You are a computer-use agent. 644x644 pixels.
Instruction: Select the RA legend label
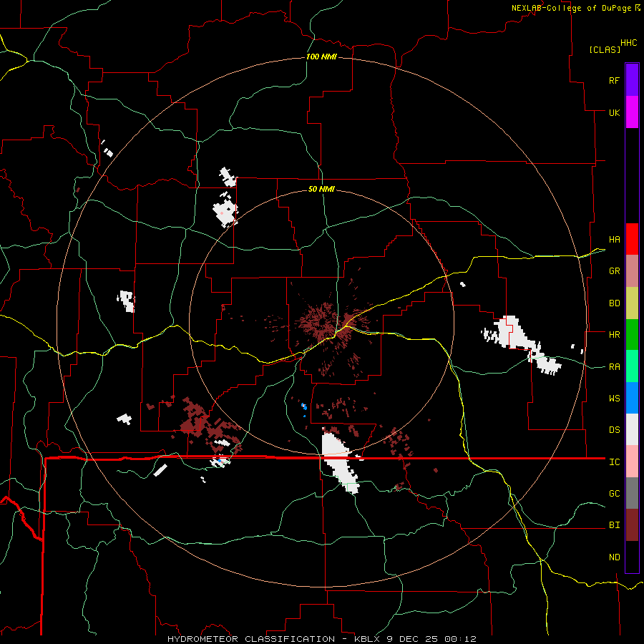(x=614, y=366)
